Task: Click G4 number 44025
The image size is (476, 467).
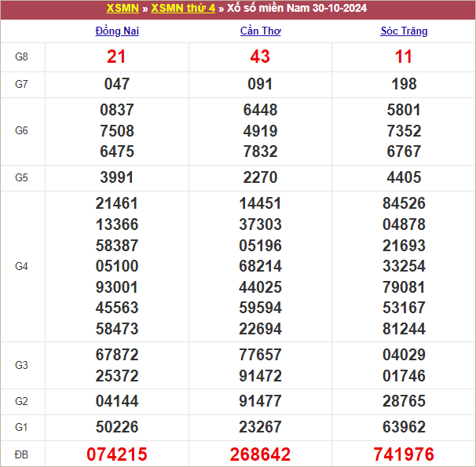Action: [260, 287]
